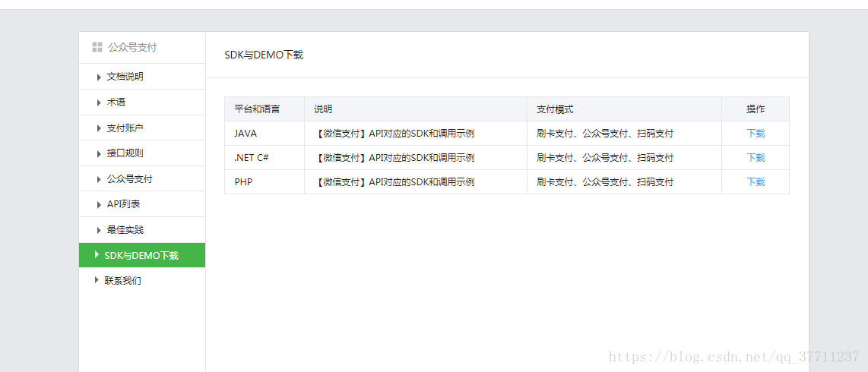Toggle the white arrow on SDK与DEMO下载
This screenshot has width=868, height=372.
point(97,255)
